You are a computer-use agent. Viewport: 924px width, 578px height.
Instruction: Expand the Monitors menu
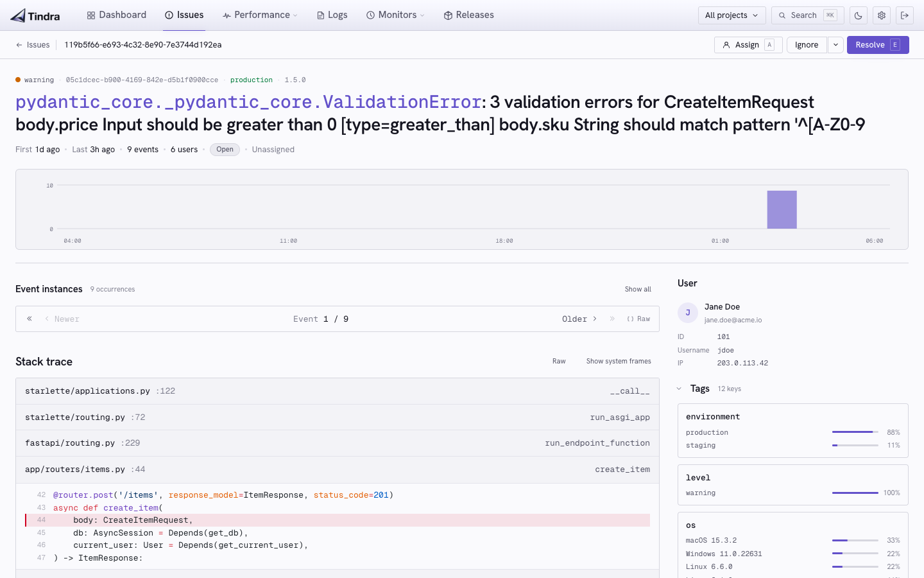point(395,15)
